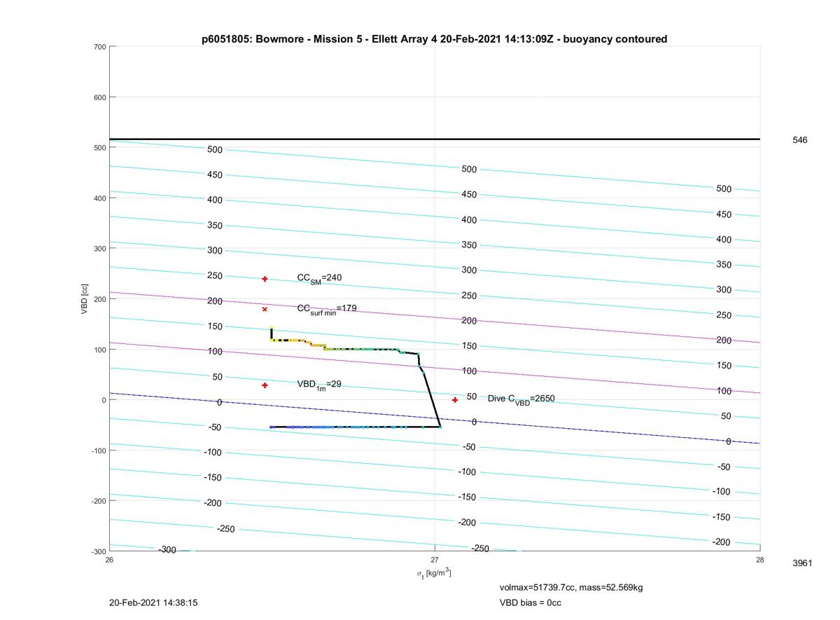Click the VBD [cc] y-axis label
Viewport: 840px width, 620px height.
[x=84, y=299]
